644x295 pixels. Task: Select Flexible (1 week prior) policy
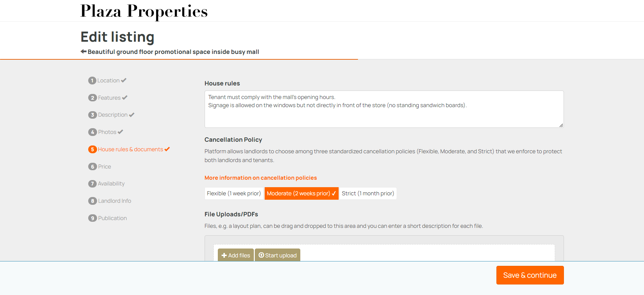coord(234,193)
